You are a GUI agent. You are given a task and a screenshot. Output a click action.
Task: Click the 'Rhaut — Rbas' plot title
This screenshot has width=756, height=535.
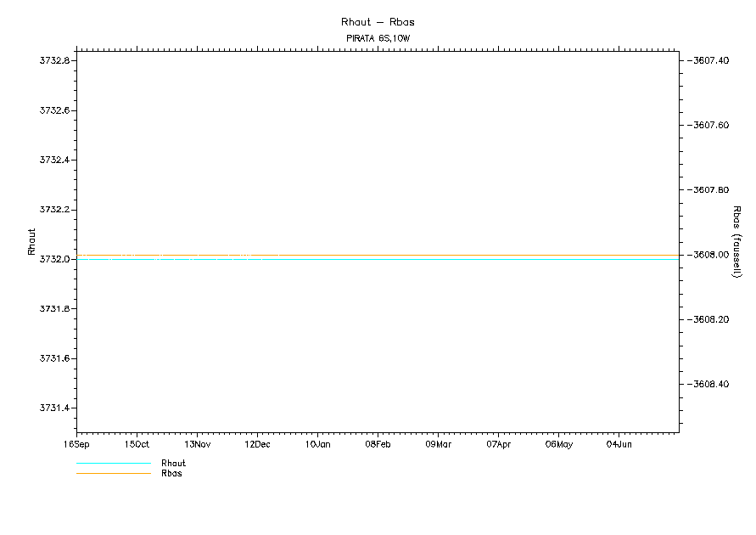click(378, 22)
